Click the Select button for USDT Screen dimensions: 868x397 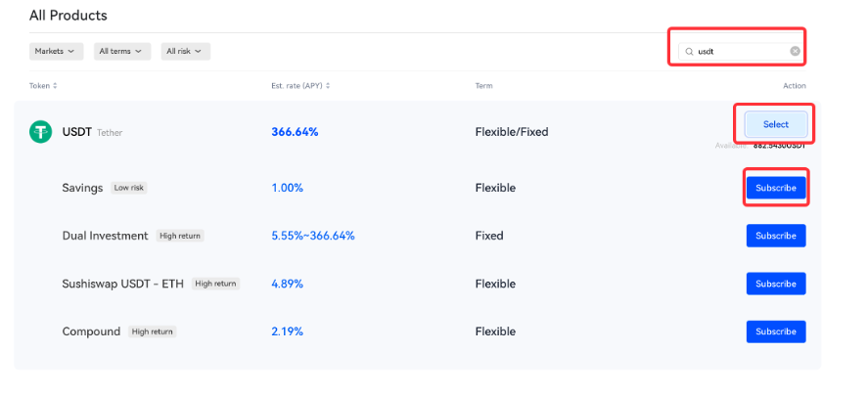776,124
